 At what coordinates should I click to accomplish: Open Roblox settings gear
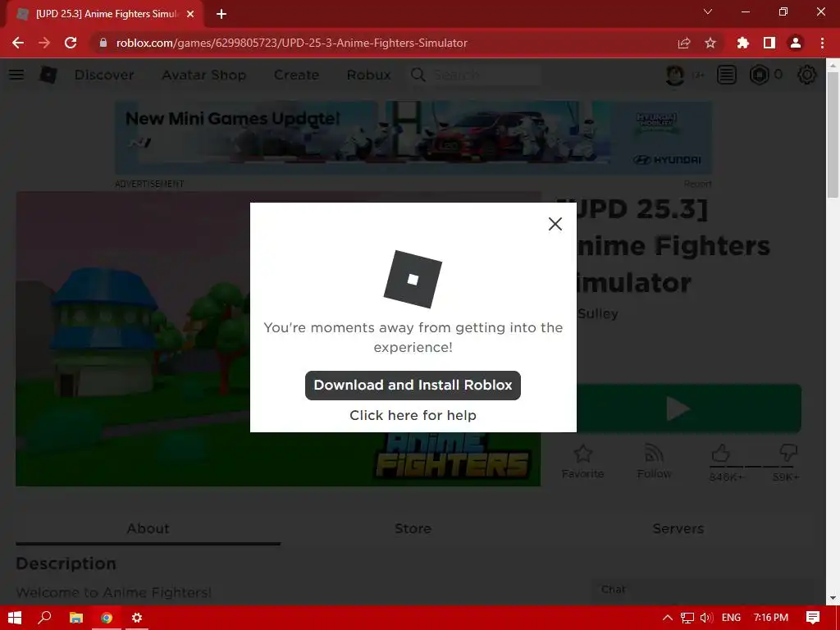pyautogui.click(x=807, y=75)
